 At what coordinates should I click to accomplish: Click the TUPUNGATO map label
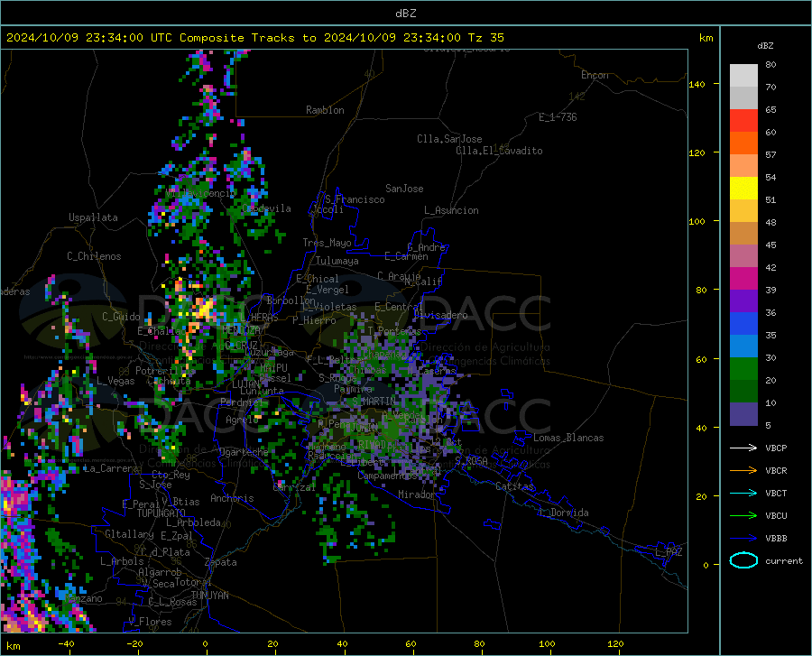pos(161,513)
